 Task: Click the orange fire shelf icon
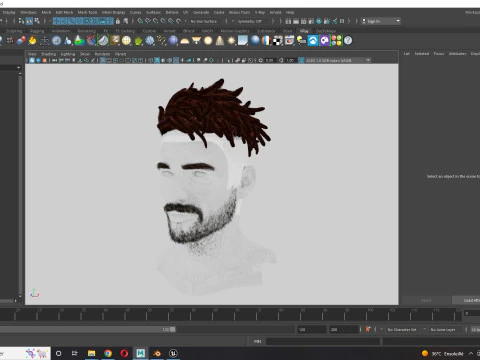point(32,41)
